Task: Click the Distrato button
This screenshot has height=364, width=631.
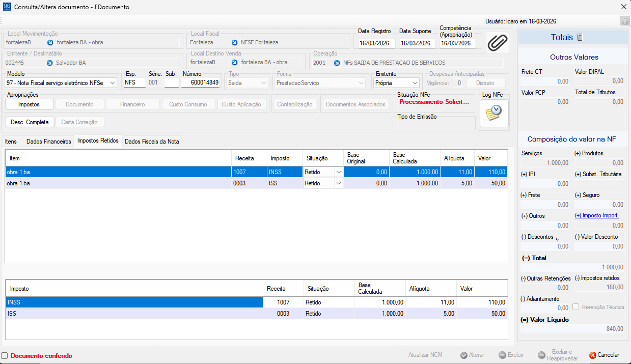Action: (485, 83)
